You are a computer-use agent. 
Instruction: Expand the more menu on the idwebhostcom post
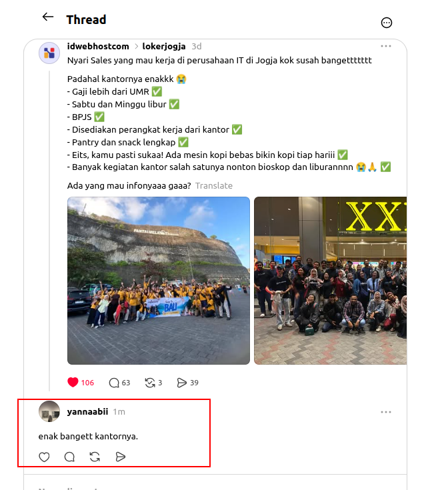pyautogui.click(x=386, y=46)
